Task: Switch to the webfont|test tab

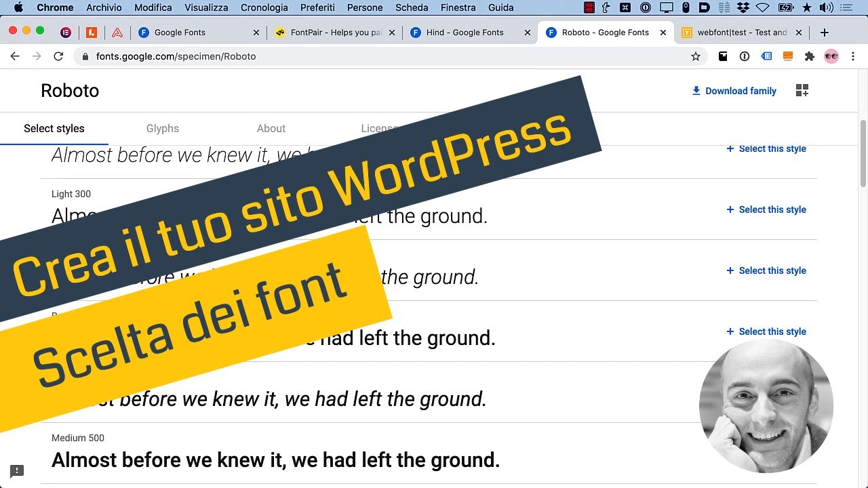Action: coord(742,33)
